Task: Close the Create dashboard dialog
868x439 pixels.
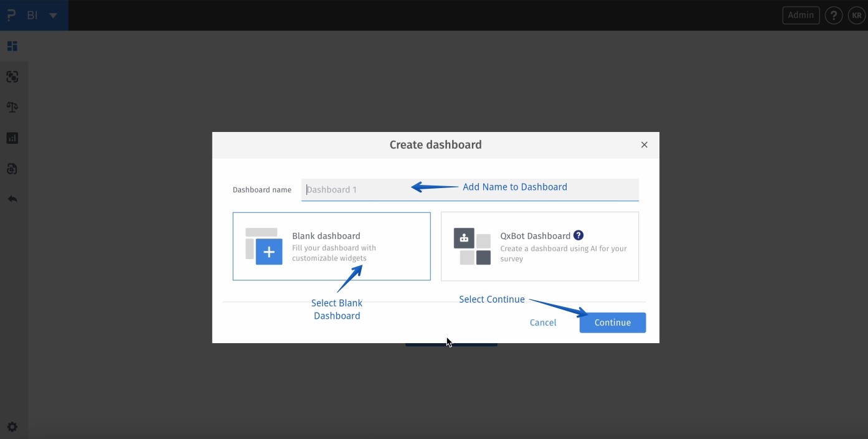Action: click(644, 144)
